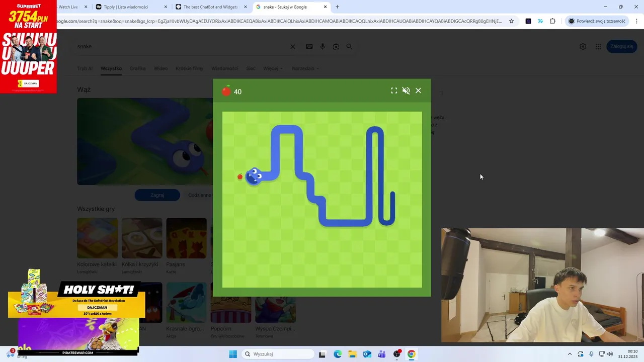This screenshot has height=362, width=644.
Task: Close the snake Google search tab
Action: [326, 7]
